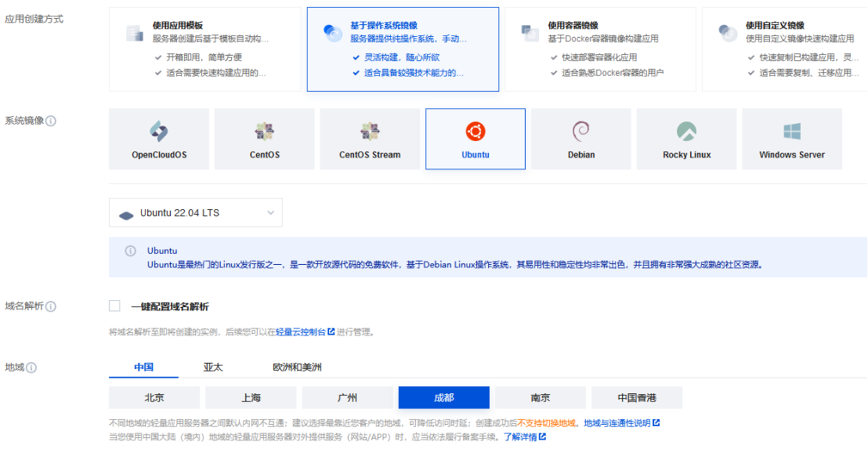The image size is (868, 449).
Task: Enable 一键配置域名解析 checkbox
Action: click(x=114, y=306)
